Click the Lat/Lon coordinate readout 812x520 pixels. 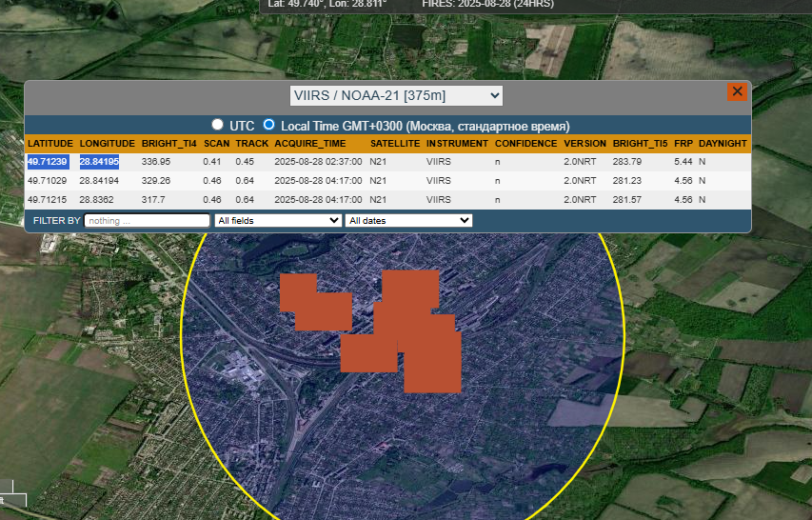tap(327, 4)
